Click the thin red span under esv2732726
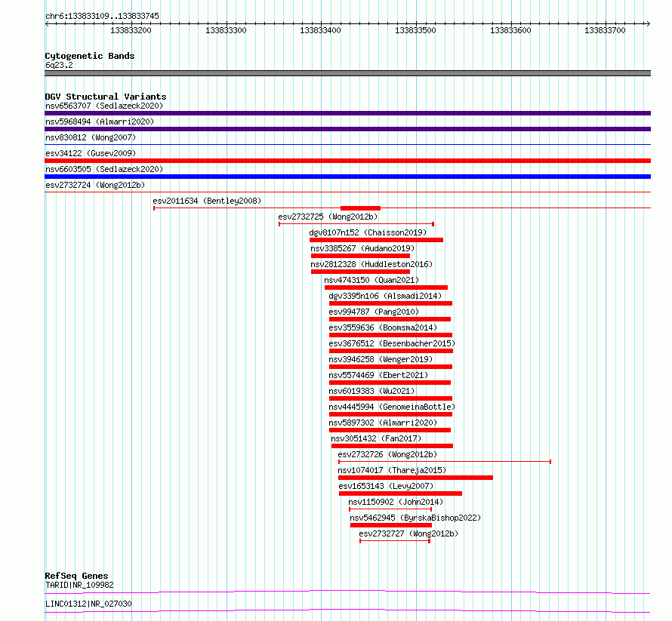This screenshot has height=621, width=672. pos(445,462)
